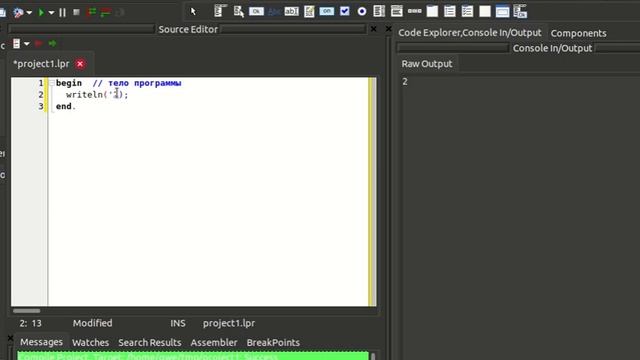
Task: Click the Source Editor dock header
Action: tap(188, 29)
